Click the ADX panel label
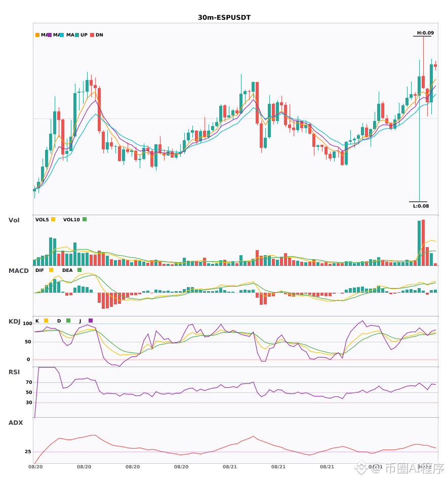The height and width of the screenshot is (481, 448). point(16,423)
